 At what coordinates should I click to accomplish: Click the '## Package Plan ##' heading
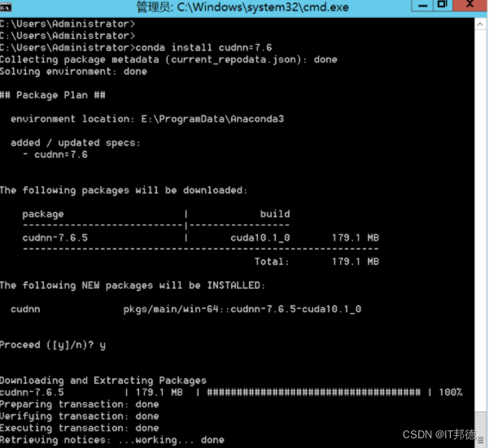53,95
